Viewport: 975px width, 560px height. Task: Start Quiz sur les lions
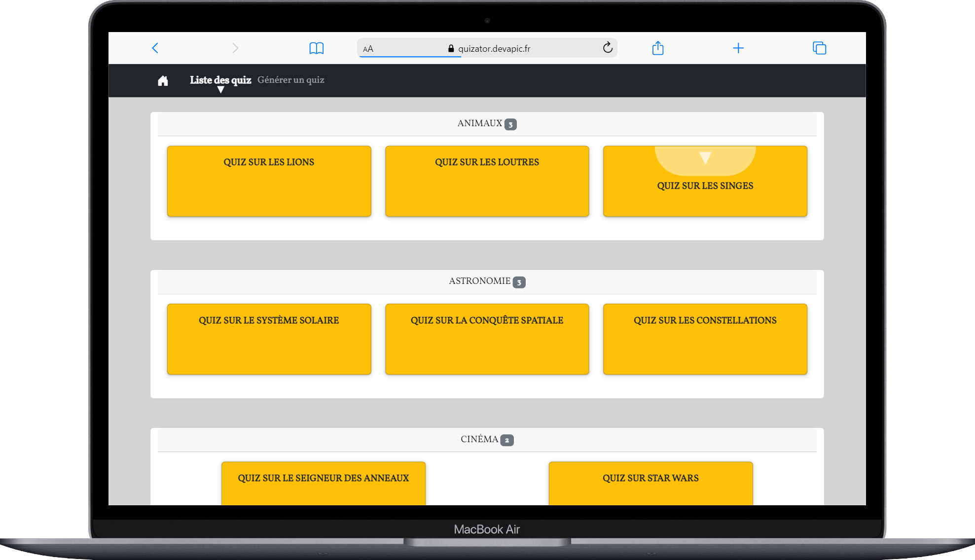269,181
